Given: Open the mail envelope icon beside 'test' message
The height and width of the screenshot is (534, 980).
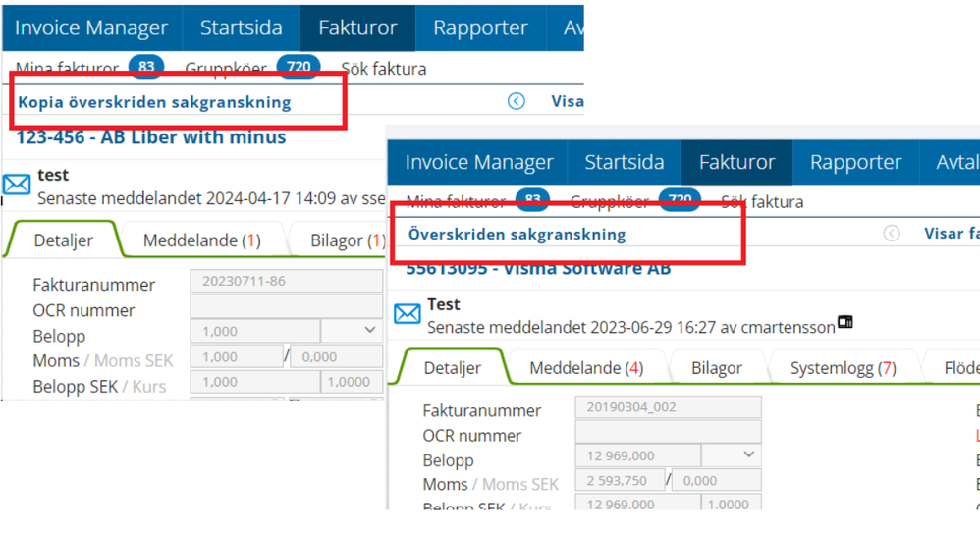Looking at the screenshot, I should (x=17, y=185).
